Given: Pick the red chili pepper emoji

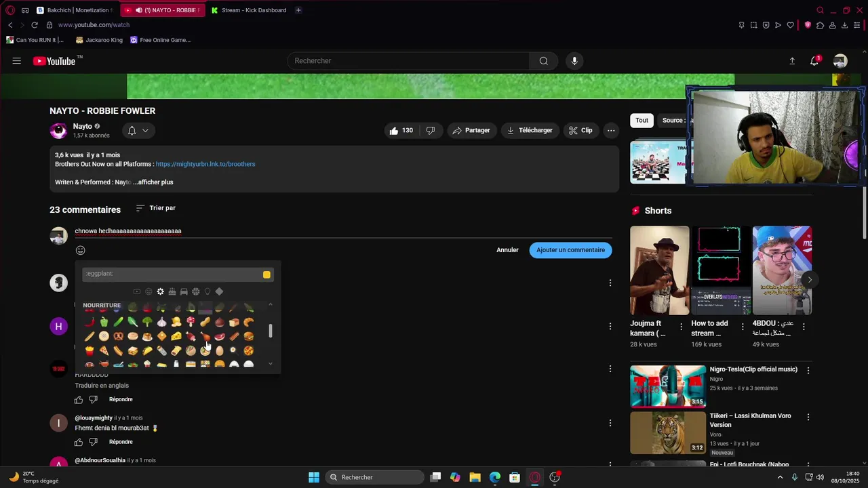Looking at the screenshot, I should pyautogui.click(x=90, y=322).
